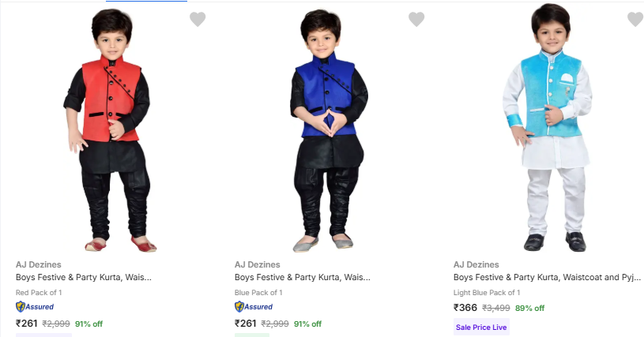Open the red waistcoat product image
Screen dimensions: 644x337
(x=108, y=130)
